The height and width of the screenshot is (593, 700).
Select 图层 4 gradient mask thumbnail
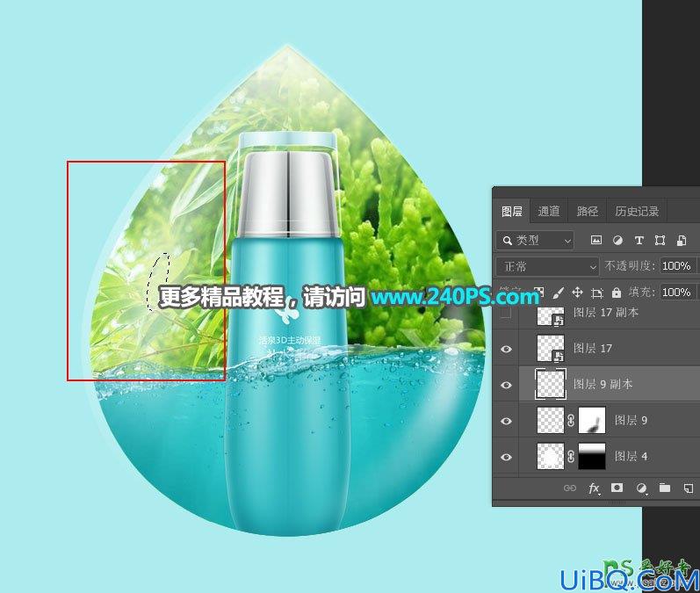coord(592,456)
